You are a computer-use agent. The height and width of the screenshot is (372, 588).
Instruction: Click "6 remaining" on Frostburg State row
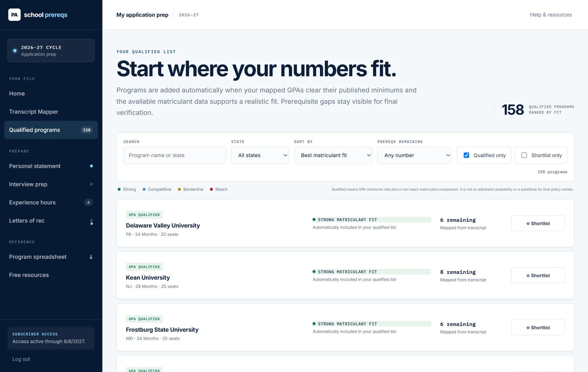coord(458,324)
